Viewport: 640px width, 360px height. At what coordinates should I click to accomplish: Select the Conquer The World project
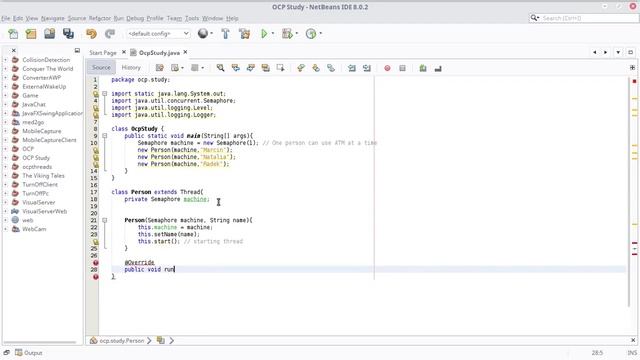[47, 69]
